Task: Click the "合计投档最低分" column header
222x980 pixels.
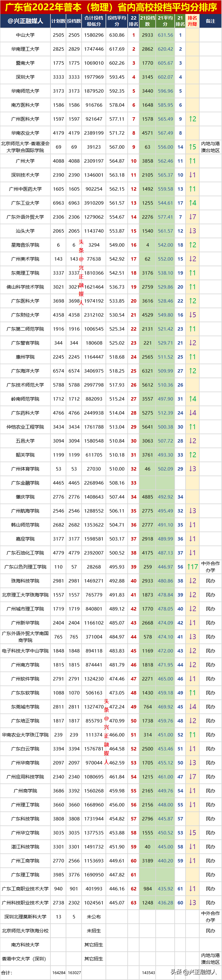Action: [x=94, y=21]
